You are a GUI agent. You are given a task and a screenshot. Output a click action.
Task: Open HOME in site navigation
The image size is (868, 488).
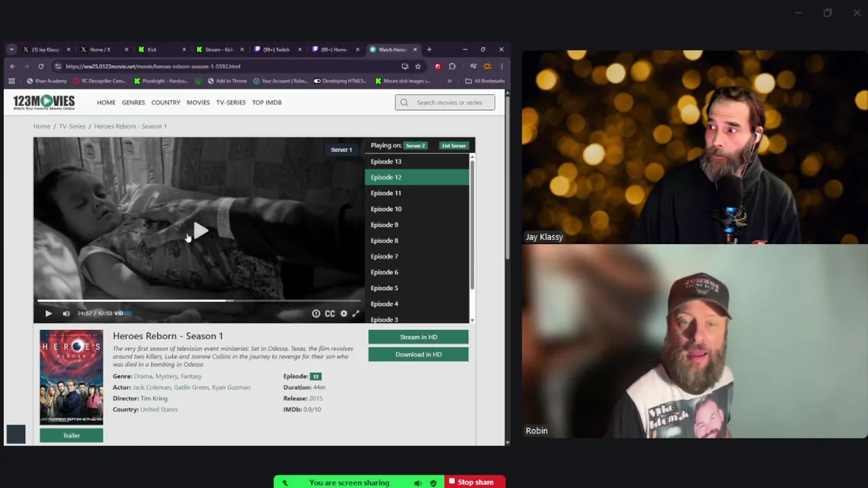pos(106,102)
